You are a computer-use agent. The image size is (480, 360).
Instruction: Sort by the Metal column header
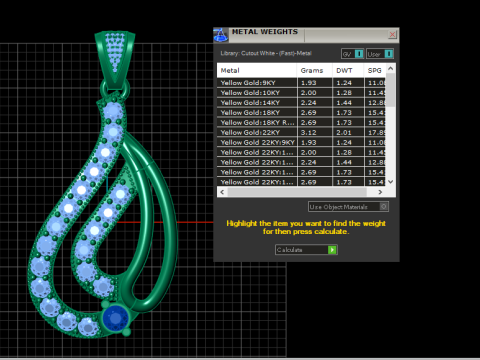click(257, 70)
